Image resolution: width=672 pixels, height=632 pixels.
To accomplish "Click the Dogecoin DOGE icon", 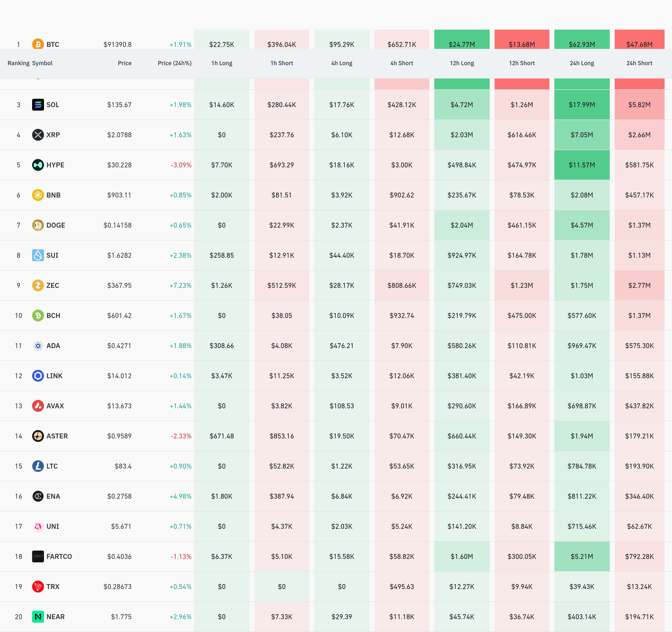I will (x=38, y=225).
